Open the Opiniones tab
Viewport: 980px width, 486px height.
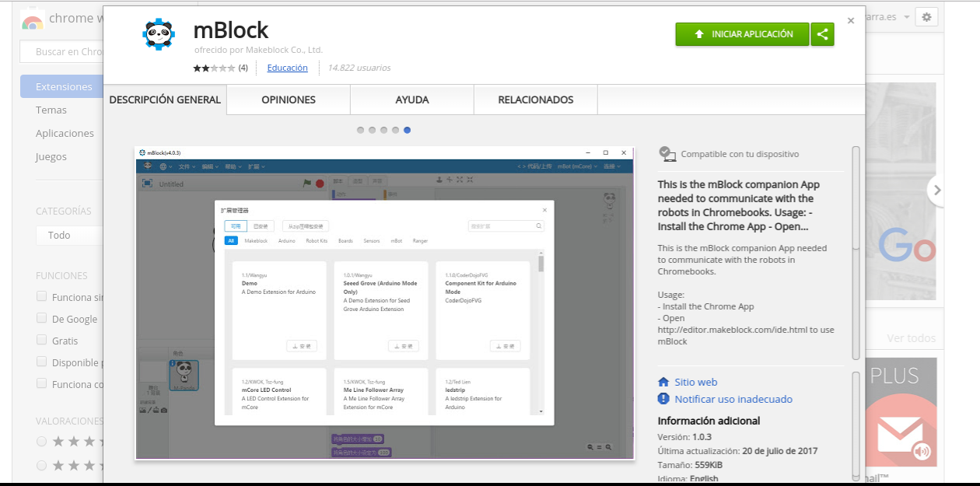click(x=289, y=100)
